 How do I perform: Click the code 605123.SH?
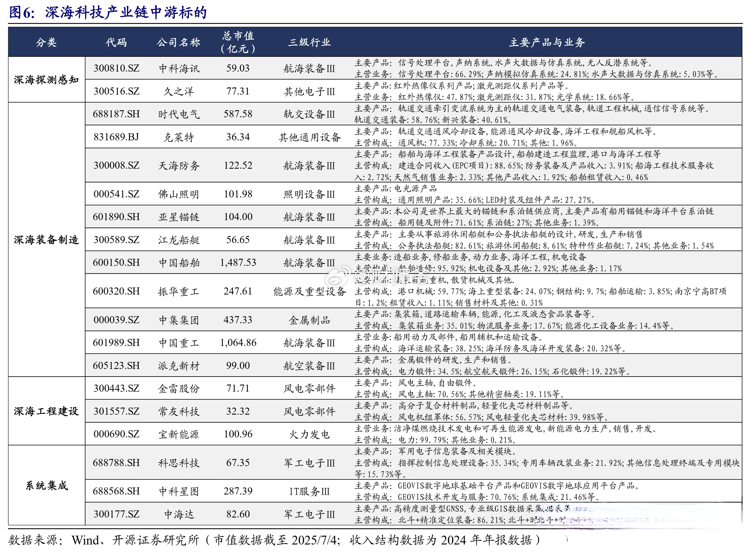pos(116,366)
